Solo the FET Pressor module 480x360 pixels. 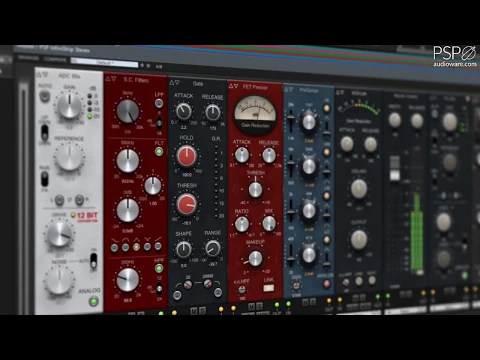[259, 306]
